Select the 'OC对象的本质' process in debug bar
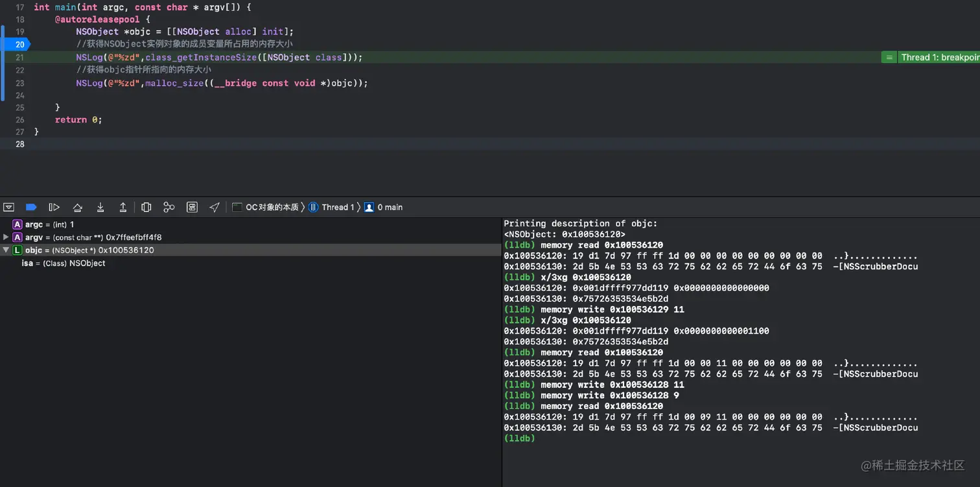 (x=266, y=208)
